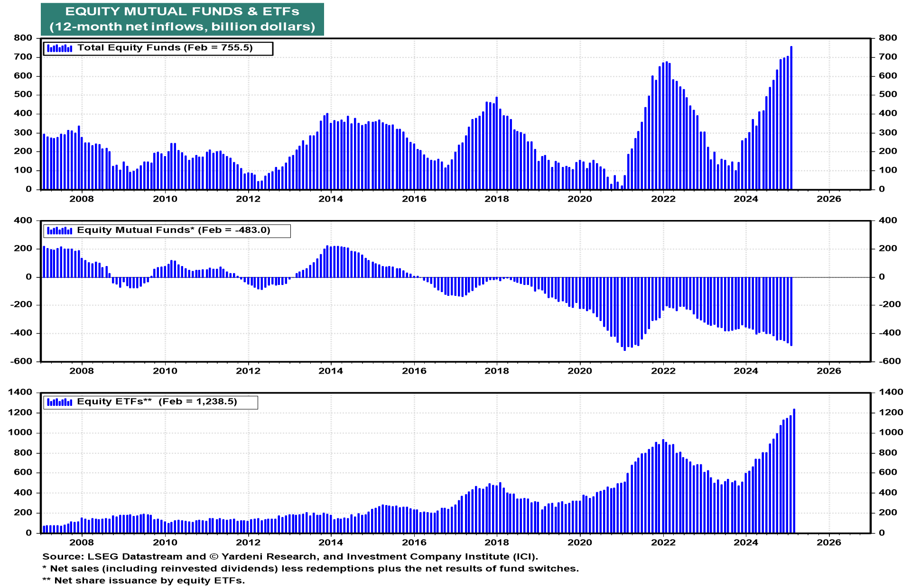This screenshot has width=911, height=588.
Task: Click the 2014 axis label under middle chart
Action: pos(330,371)
